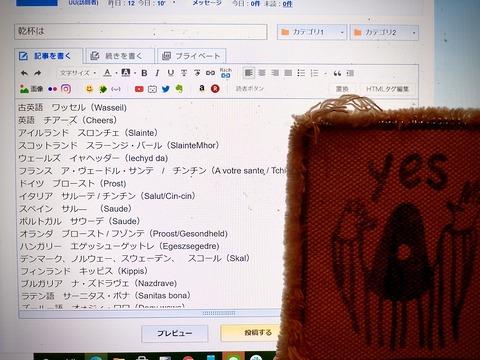
Task: Insert a Rakuten product link
Action: click(215, 89)
